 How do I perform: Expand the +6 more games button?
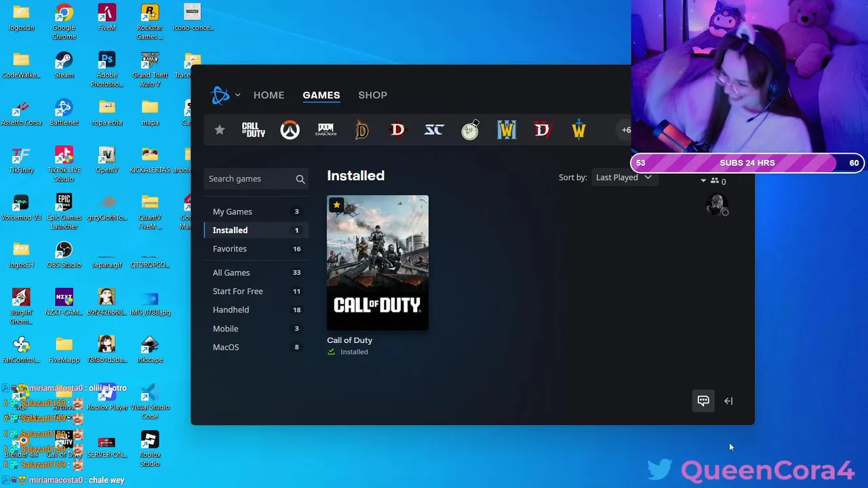click(x=625, y=130)
